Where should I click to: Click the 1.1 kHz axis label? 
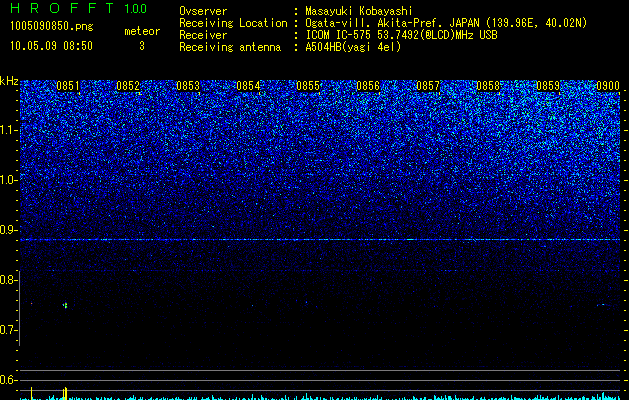tap(7, 130)
